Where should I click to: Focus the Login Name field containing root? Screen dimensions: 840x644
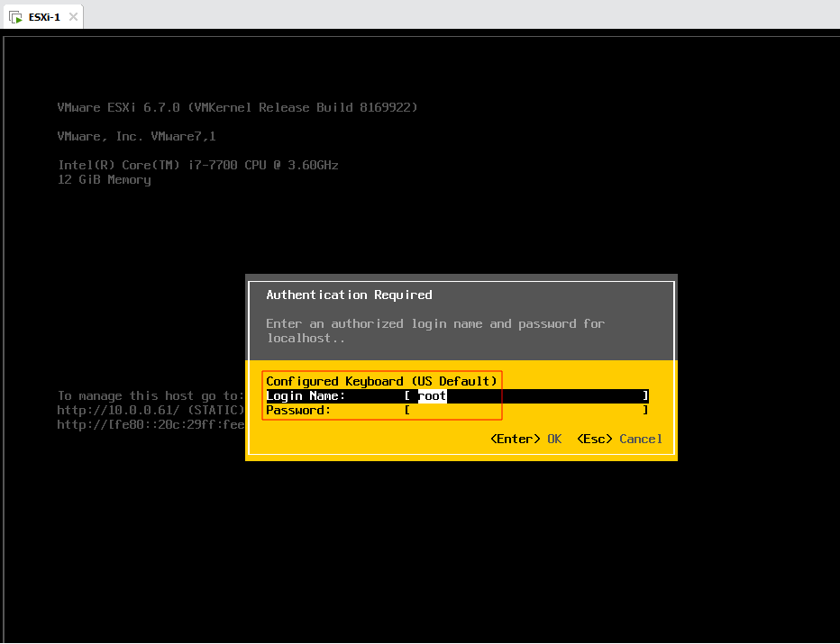[526, 396]
